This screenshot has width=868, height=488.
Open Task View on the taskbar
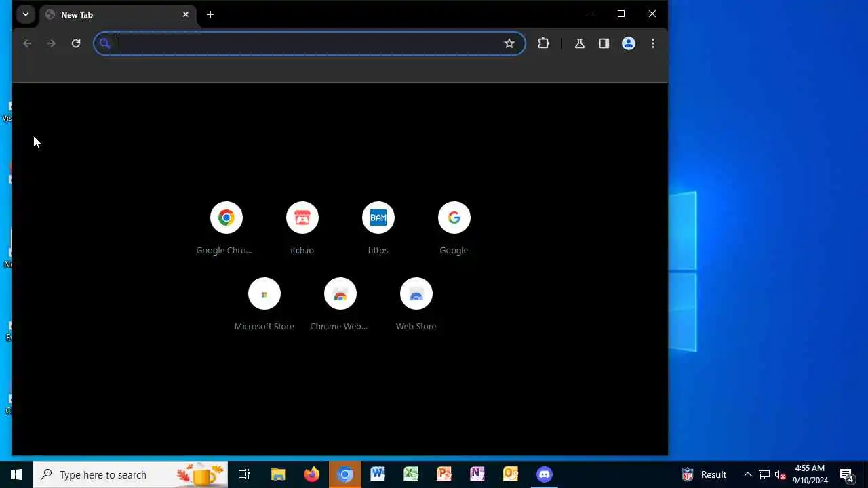(x=244, y=474)
